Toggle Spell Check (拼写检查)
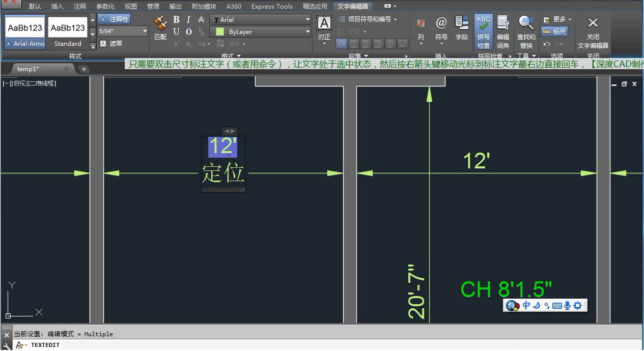The height and width of the screenshot is (351, 644). pyautogui.click(x=484, y=32)
